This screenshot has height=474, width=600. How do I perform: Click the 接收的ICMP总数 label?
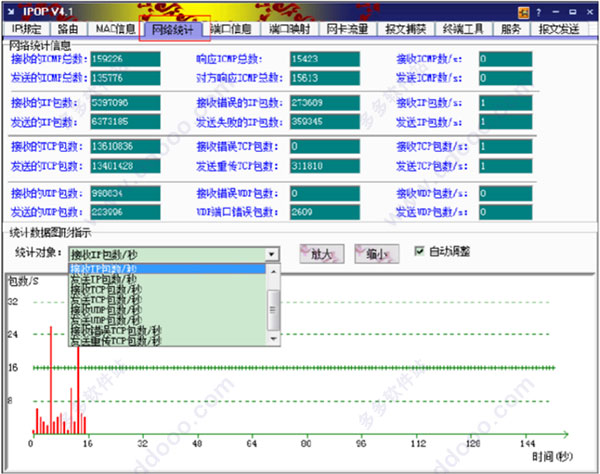click(49, 59)
